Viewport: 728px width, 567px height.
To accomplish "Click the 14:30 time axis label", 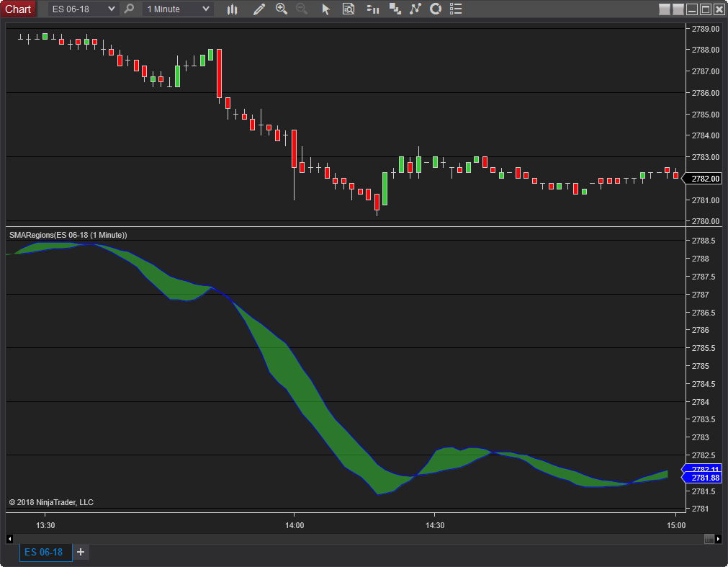I will (x=435, y=525).
